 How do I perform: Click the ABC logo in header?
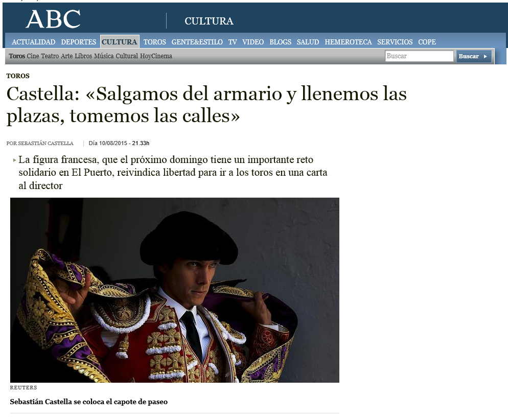click(x=53, y=19)
